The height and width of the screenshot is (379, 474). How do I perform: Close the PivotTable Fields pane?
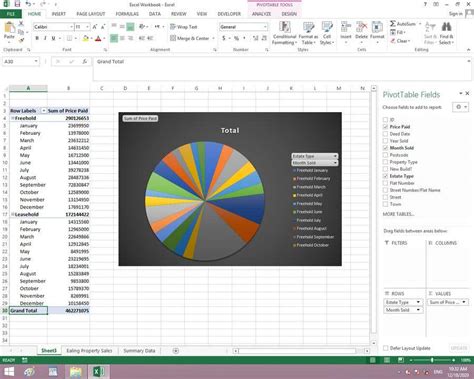click(x=467, y=93)
